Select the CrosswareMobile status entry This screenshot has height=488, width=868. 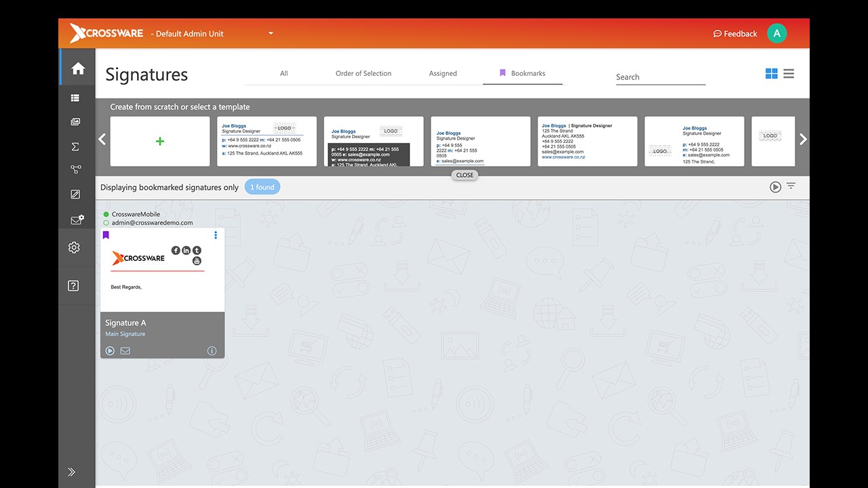[132, 214]
